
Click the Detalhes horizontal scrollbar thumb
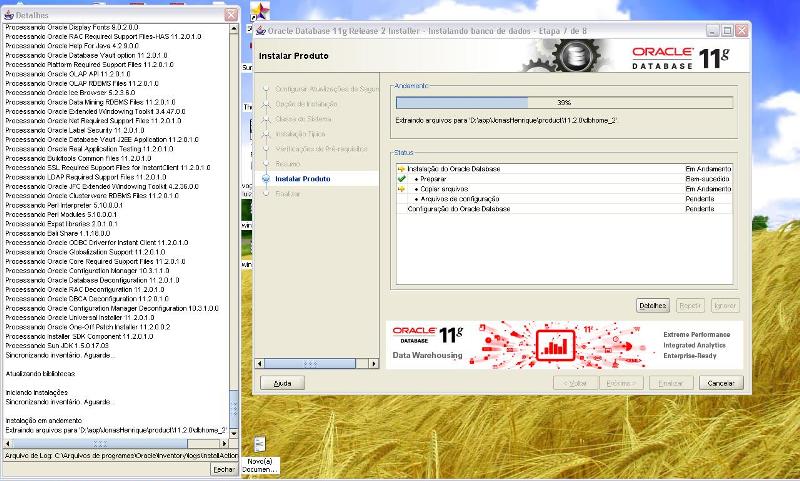(100, 444)
